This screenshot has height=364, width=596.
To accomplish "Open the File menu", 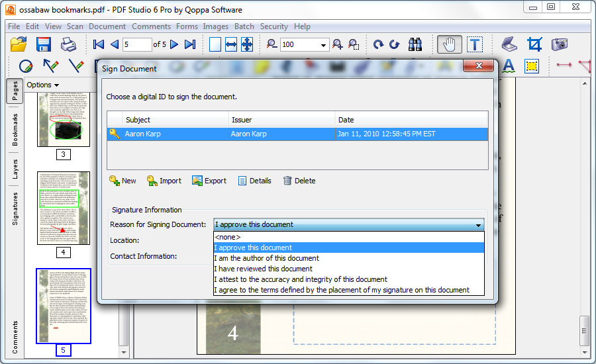I will point(14,26).
